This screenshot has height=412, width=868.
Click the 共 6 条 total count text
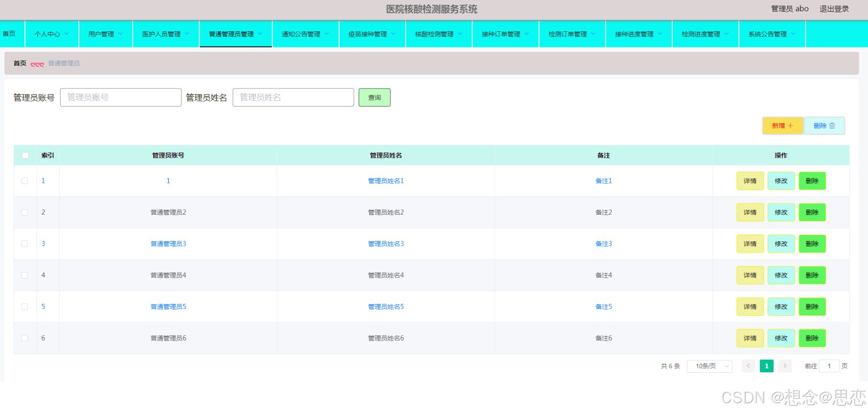point(670,366)
